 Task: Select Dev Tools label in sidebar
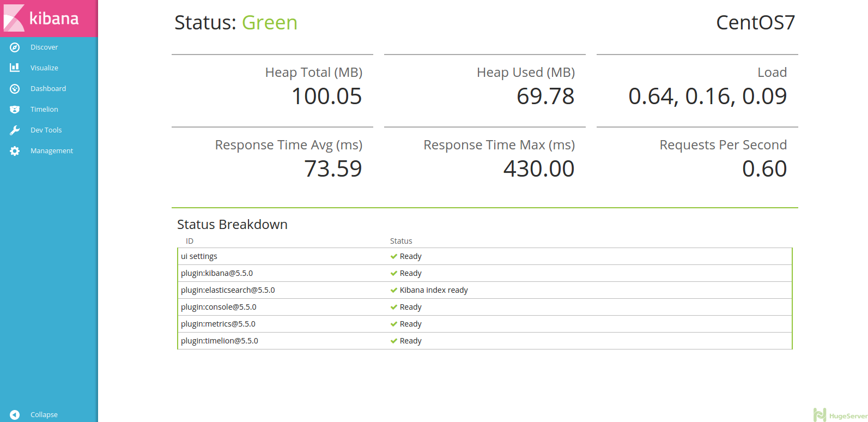pos(46,130)
